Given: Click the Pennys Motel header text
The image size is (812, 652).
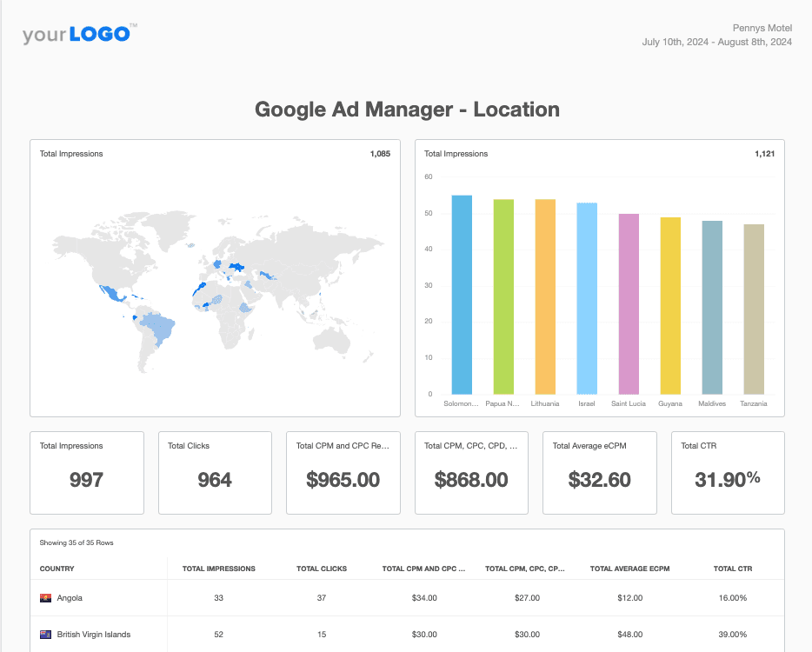Looking at the screenshot, I should [x=762, y=27].
